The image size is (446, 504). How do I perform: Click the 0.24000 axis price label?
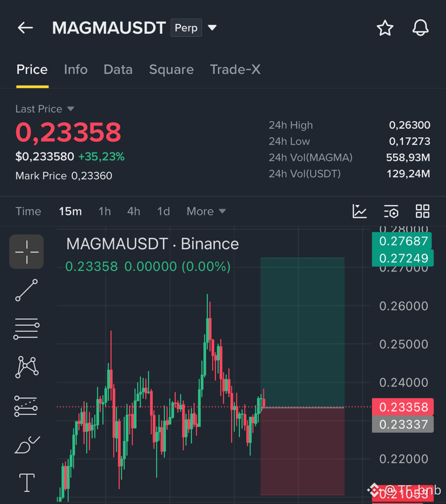[x=403, y=382]
